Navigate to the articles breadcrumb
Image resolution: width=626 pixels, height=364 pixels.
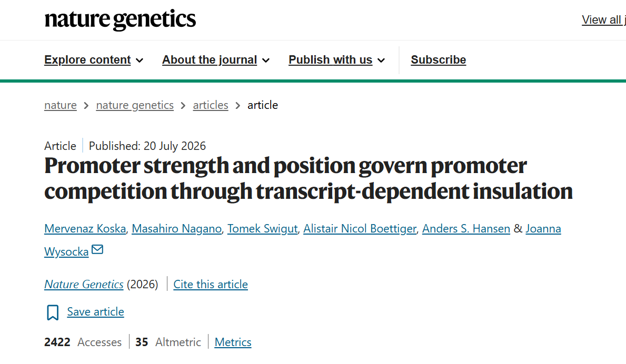point(211,105)
